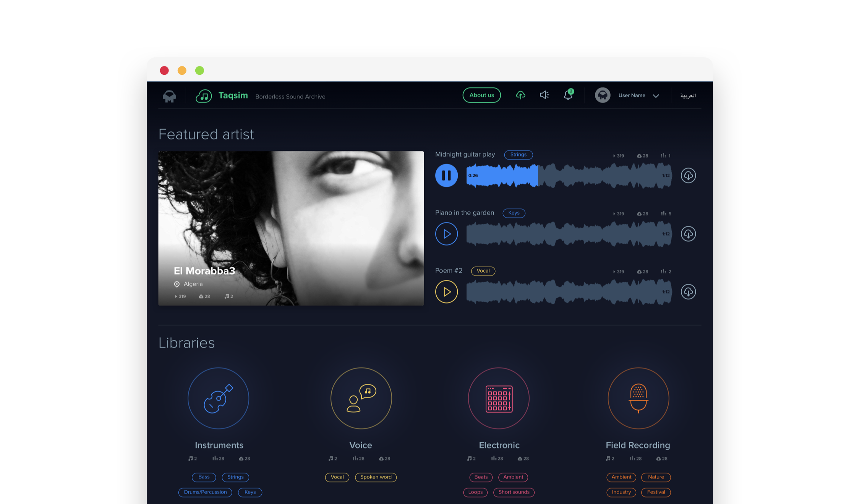Expand the User Name dropdown chevron
This screenshot has height=504, width=862.
(656, 96)
